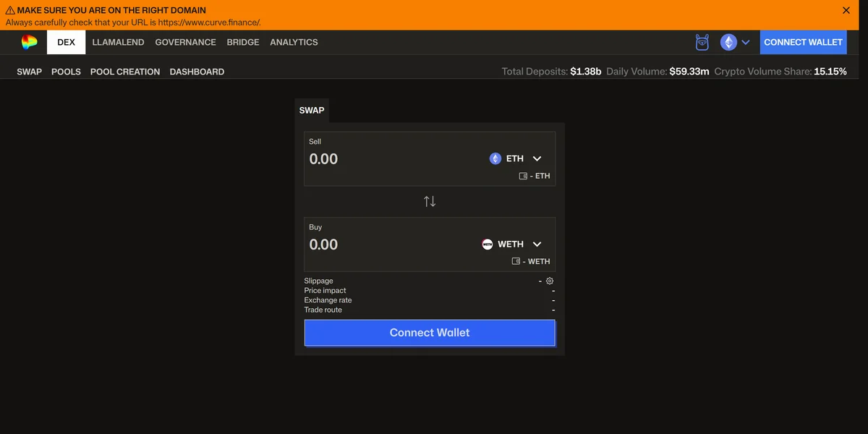
Task: Swap sell and buy tokens arrows
Action: (x=430, y=201)
